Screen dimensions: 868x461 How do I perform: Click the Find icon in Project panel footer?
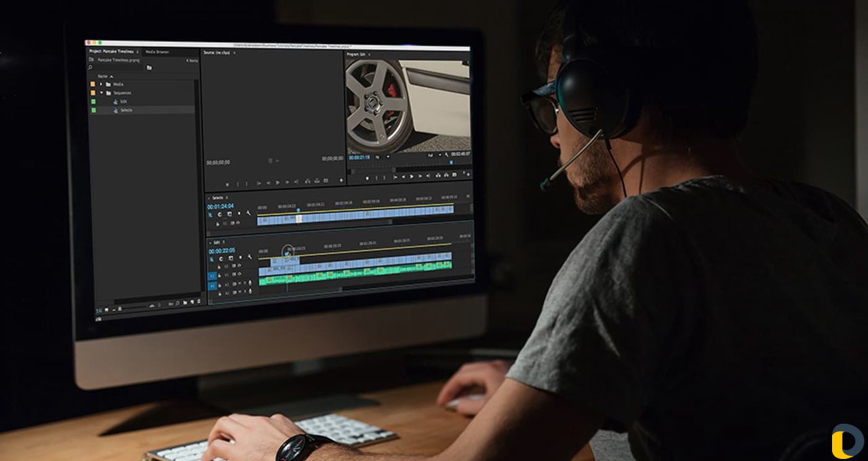pyautogui.click(x=177, y=303)
